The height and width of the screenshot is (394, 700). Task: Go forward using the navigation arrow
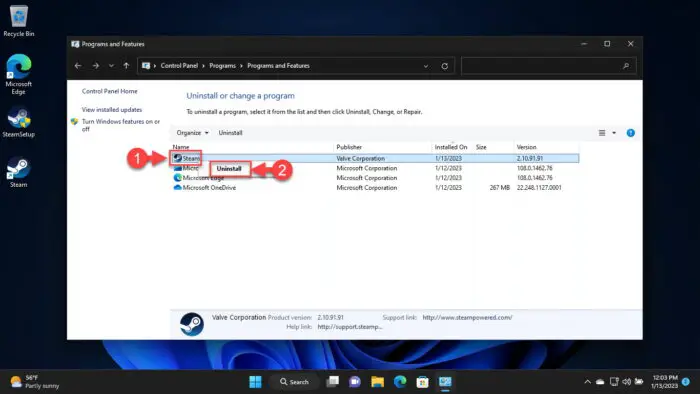96,66
